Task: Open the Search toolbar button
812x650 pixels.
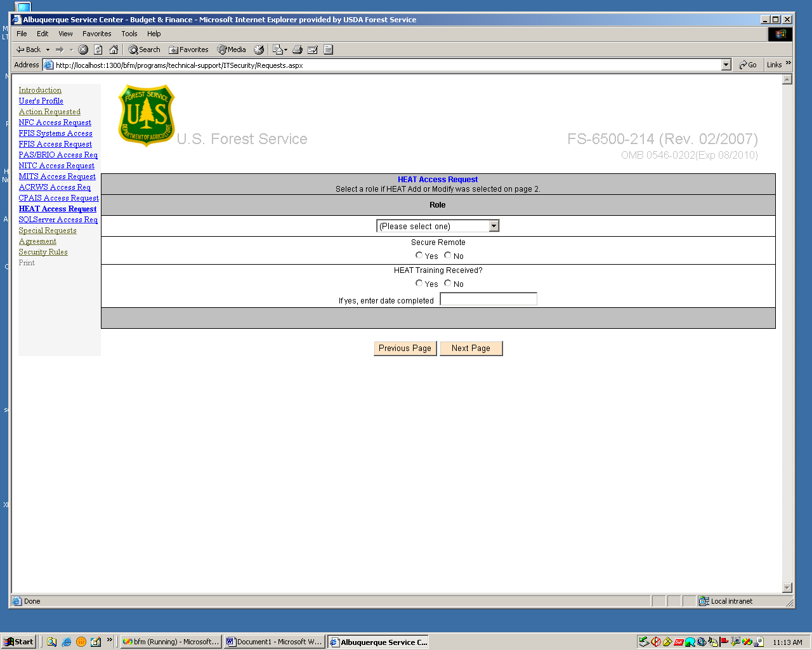Action: click(144, 50)
